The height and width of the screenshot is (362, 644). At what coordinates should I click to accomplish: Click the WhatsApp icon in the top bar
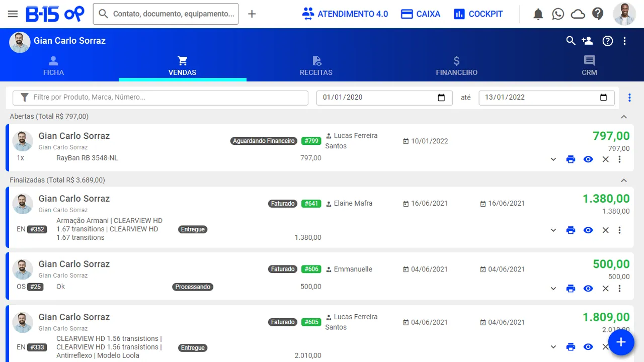tap(558, 14)
